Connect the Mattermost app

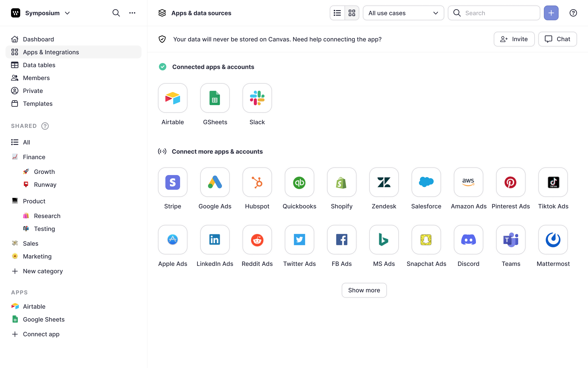pyautogui.click(x=553, y=239)
